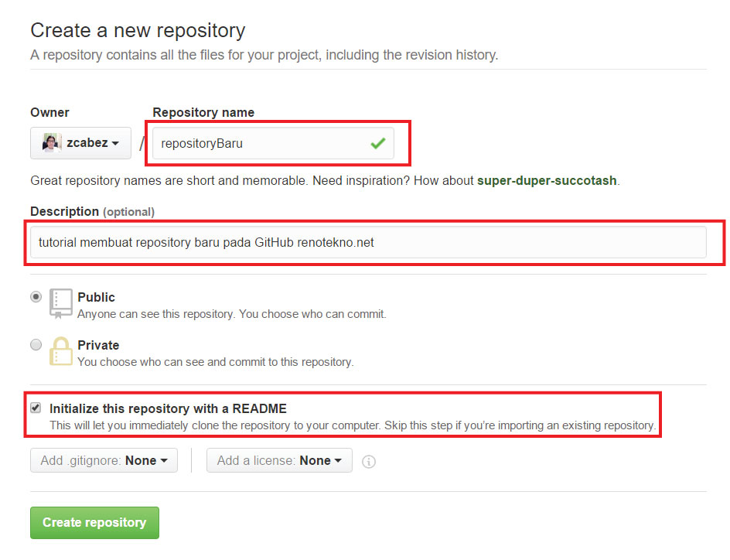Expand the Add .gitignore dropdown
The image size is (730, 560).
(104, 460)
